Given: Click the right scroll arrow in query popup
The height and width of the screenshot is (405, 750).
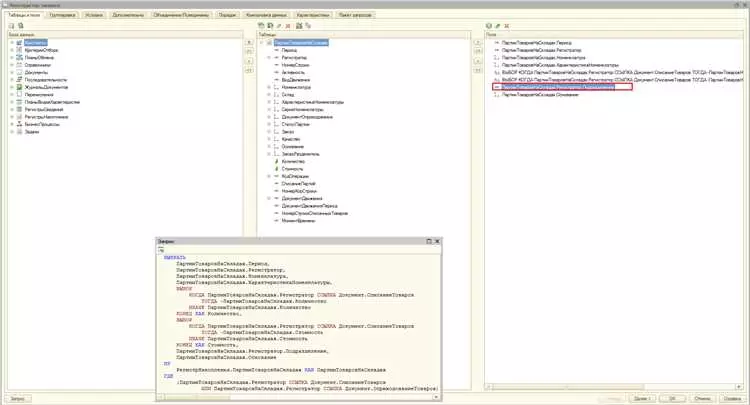Looking at the screenshot, I should 436,397.
